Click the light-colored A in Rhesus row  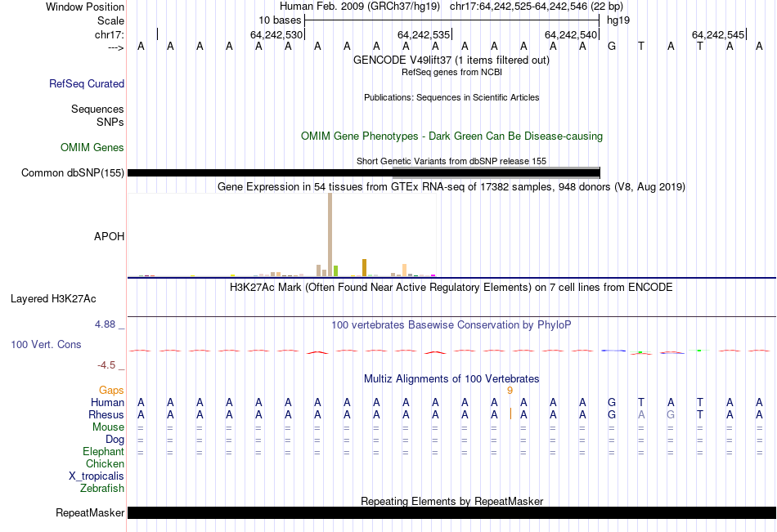pyautogui.click(x=641, y=414)
